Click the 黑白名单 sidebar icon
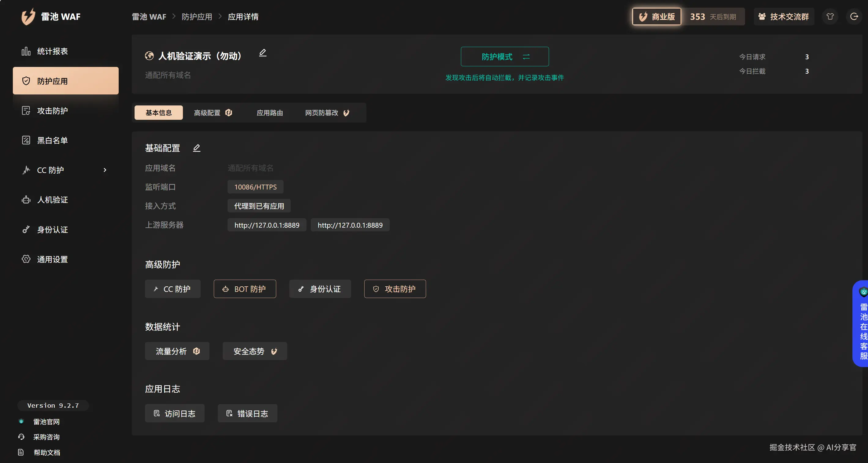868x463 pixels. (x=26, y=140)
